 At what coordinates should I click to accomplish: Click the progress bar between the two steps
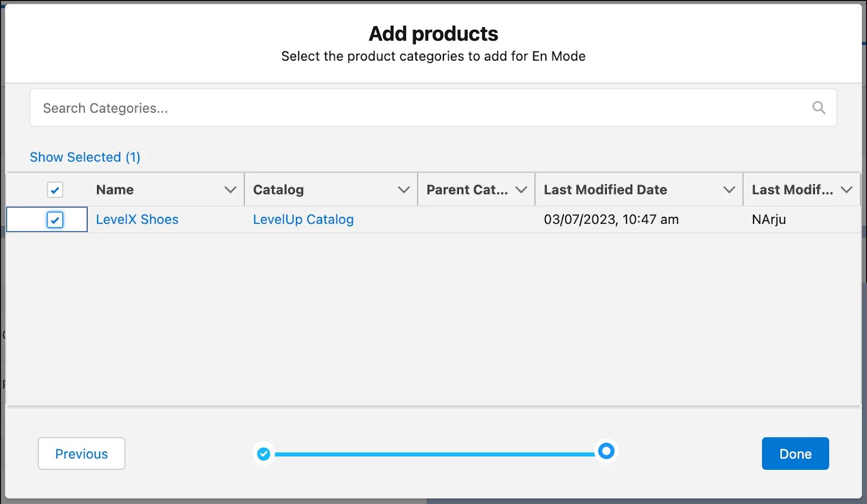click(x=433, y=451)
